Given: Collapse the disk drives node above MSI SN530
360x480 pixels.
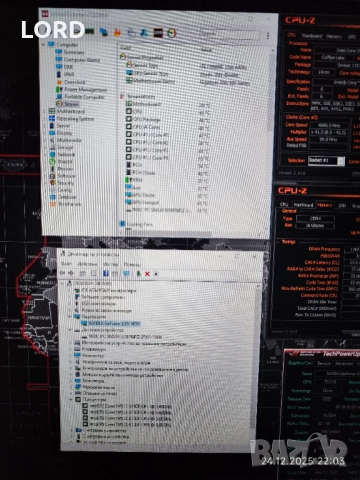Looking at the screenshot, I should (70, 330).
